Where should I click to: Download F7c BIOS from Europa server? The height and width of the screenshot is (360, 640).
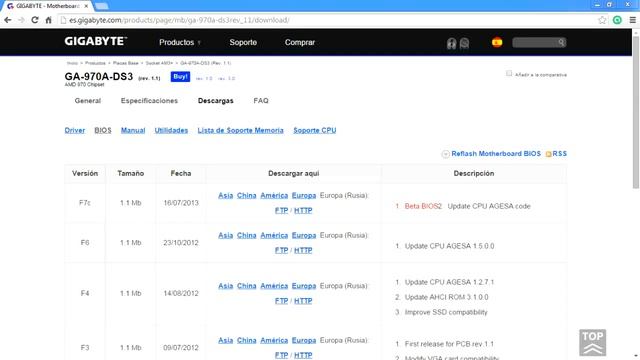point(304,196)
